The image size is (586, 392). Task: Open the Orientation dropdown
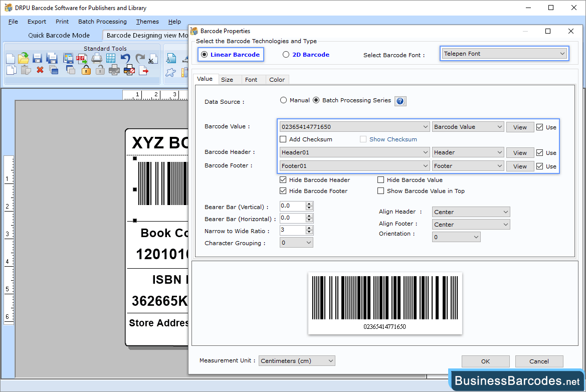tap(456, 237)
